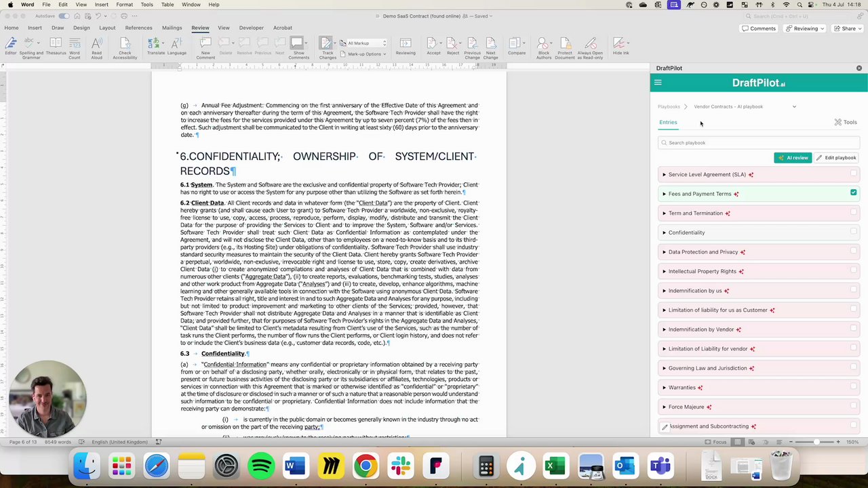Image resolution: width=868 pixels, height=488 pixels.
Task: Open the DraftPilot hamburger menu
Action: pos(657,83)
